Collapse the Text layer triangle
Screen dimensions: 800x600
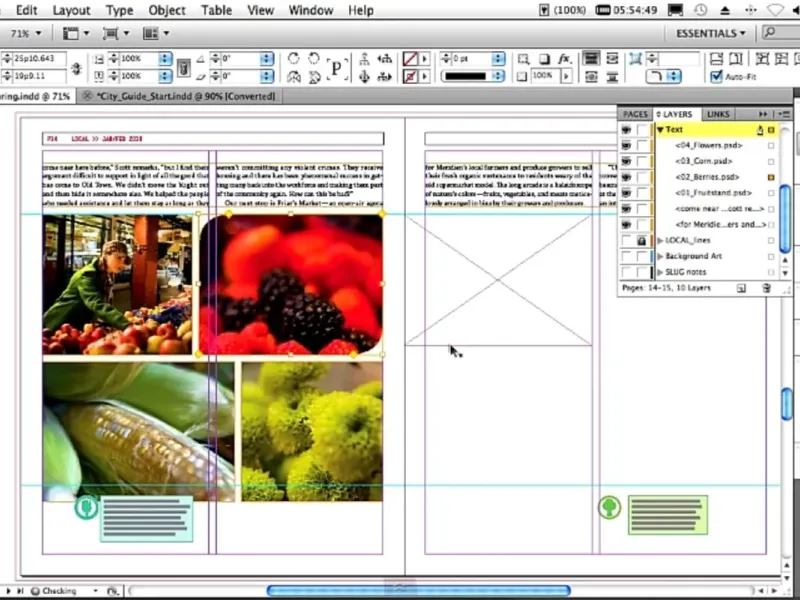pos(660,130)
